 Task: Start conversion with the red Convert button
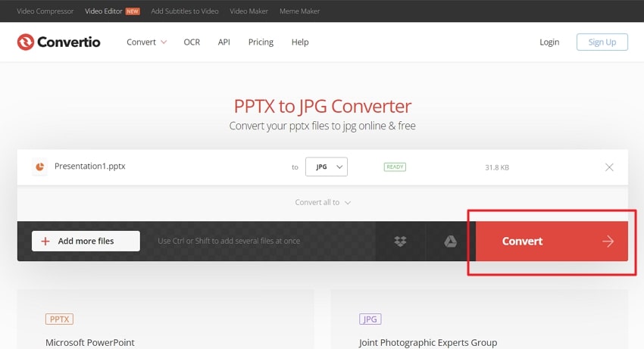[x=552, y=241]
